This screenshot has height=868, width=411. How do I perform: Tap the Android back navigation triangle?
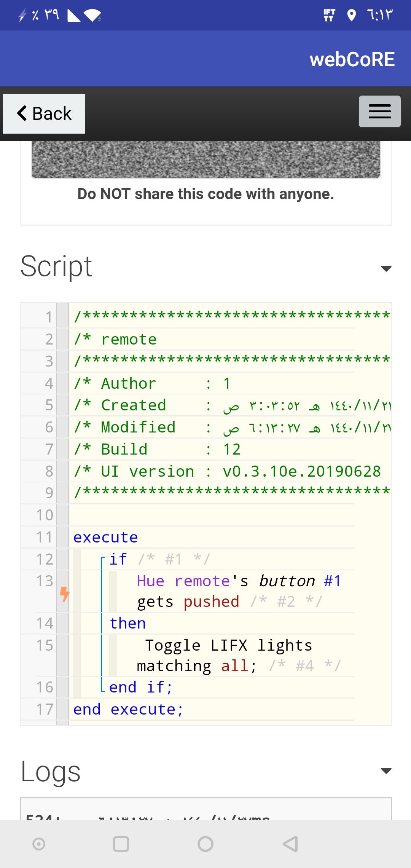pyautogui.click(x=291, y=844)
